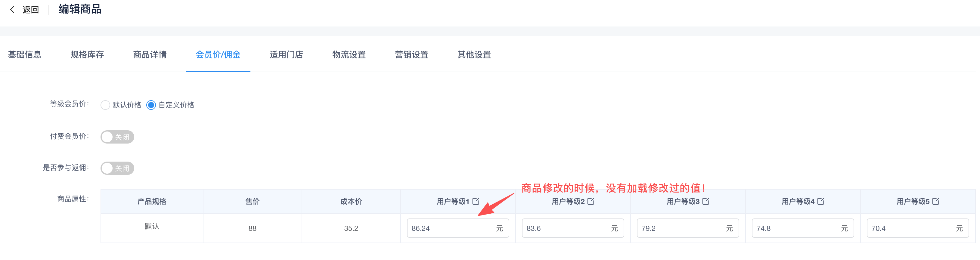Click the 返回 link
Screen dimensions: 980x260
(x=30, y=10)
